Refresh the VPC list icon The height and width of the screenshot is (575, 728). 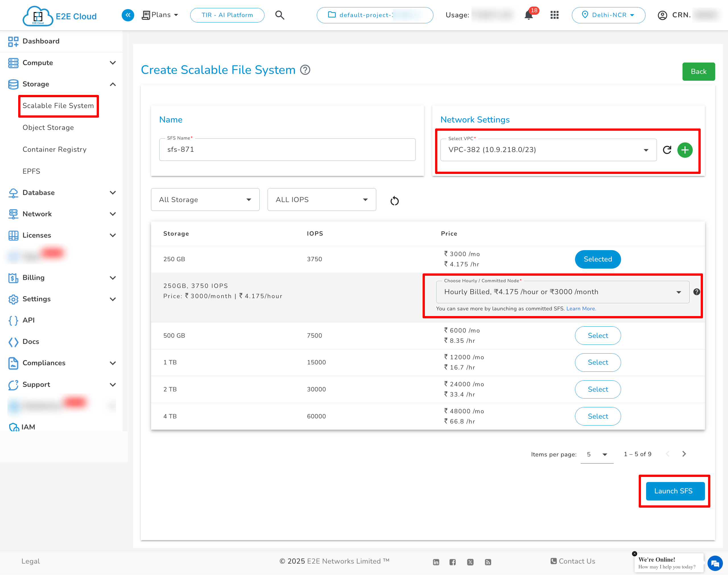tap(667, 150)
